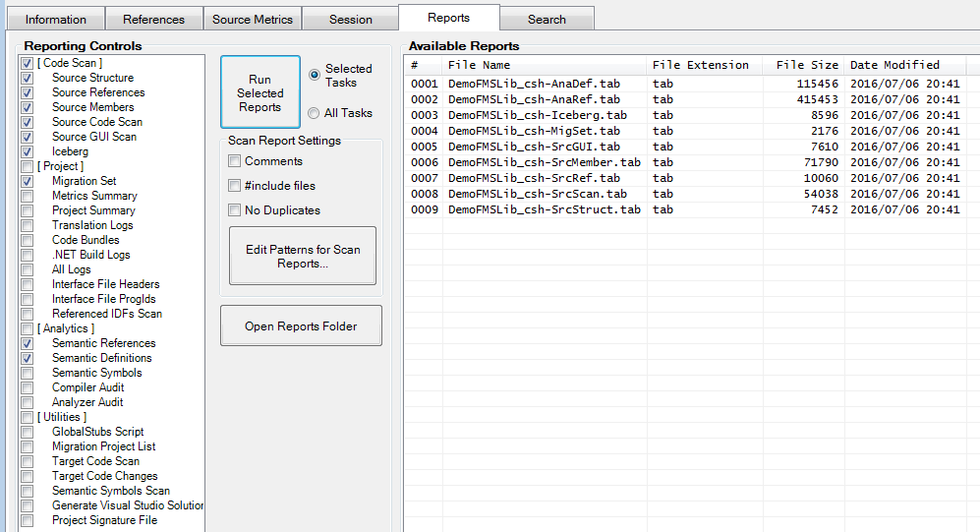Click the Open Reports Folder button
This screenshot has width=980, height=532.
pos(301,326)
